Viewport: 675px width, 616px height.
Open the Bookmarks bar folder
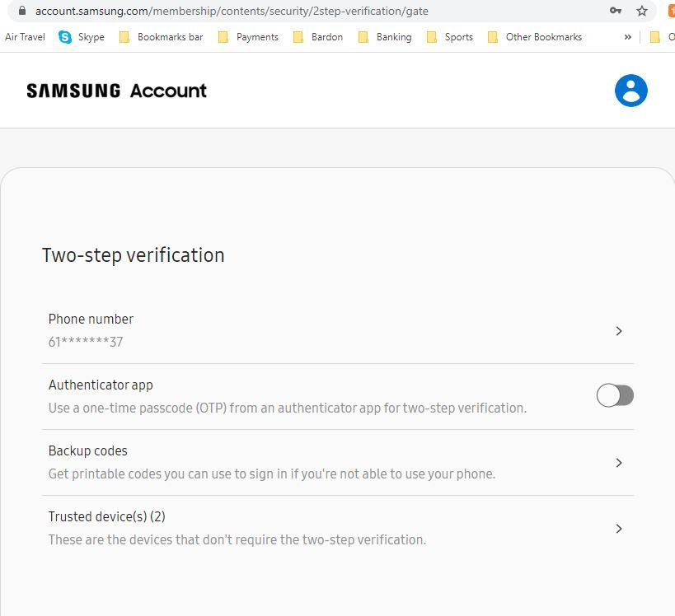[x=162, y=37]
